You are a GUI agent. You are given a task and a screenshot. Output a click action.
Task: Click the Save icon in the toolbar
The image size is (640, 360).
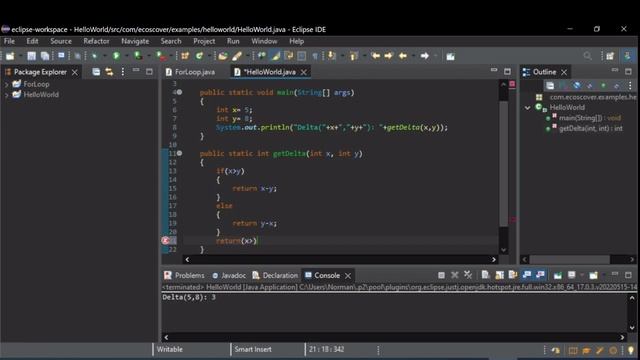tap(31, 56)
